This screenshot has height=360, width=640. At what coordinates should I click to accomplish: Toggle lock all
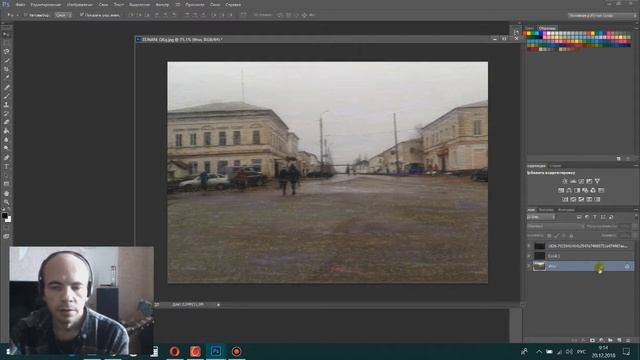tap(571, 236)
